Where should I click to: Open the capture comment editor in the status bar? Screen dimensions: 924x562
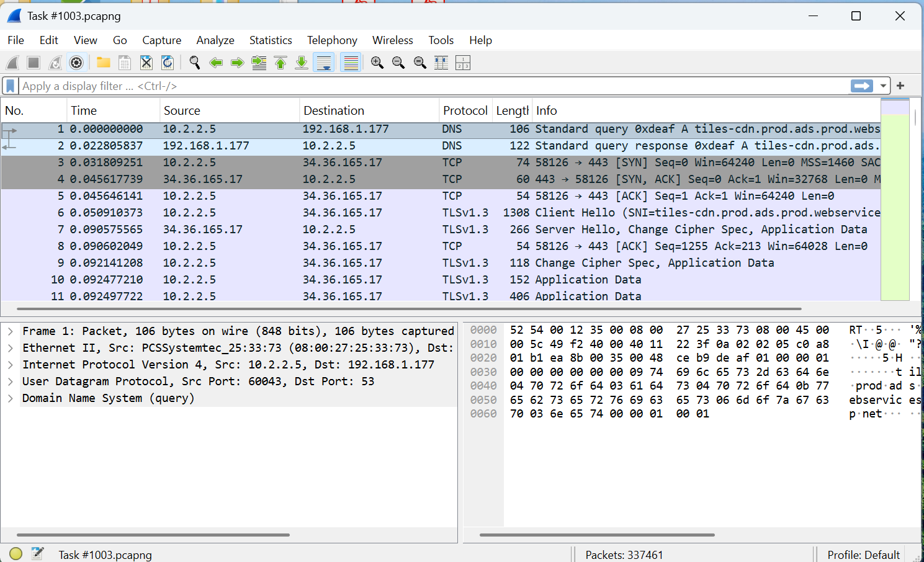(36, 553)
